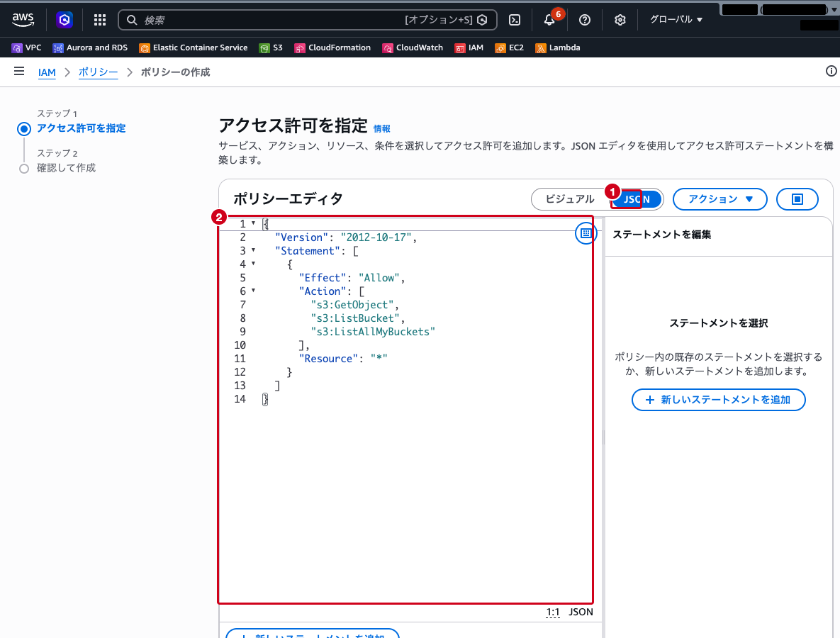This screenshot has width=840, height=638.
Task: Open Aurora and RDS shortcut
Action: pyautogui.click(x=90, y=47)
